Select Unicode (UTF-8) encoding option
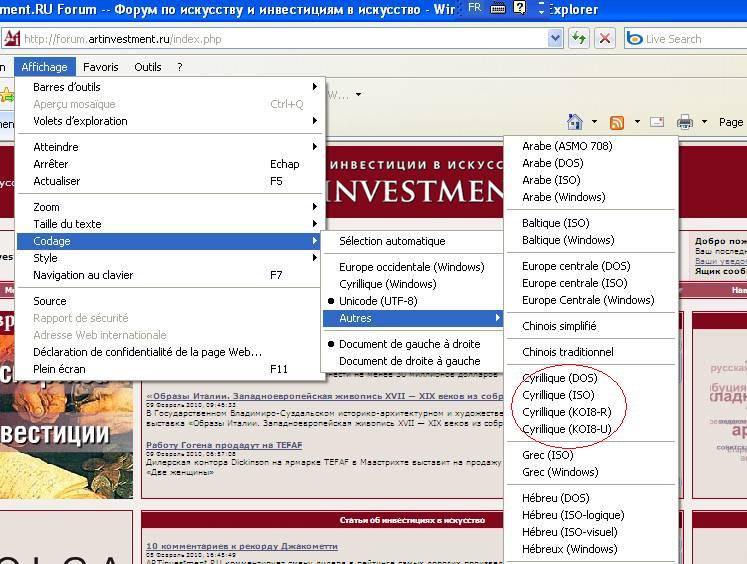This screenshot has width=747, height=564. 377,301
